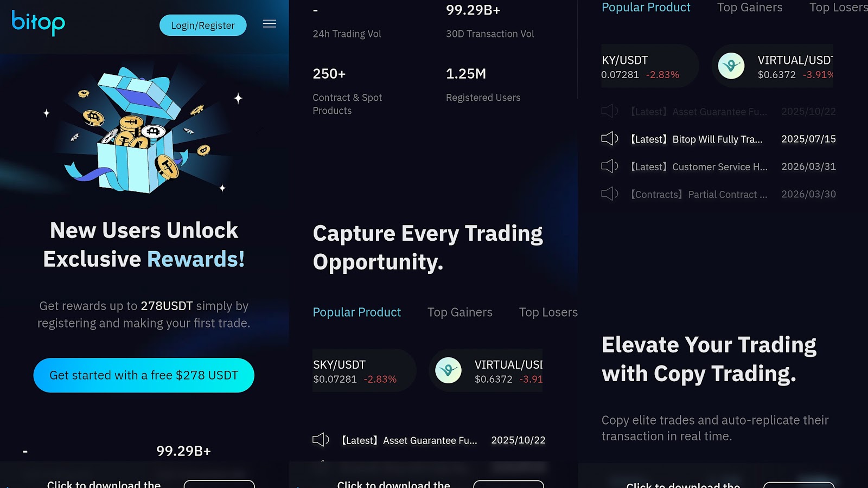Switch to middle Top Losers tab
Screen dimensions: 868x488
coord(548,312)
